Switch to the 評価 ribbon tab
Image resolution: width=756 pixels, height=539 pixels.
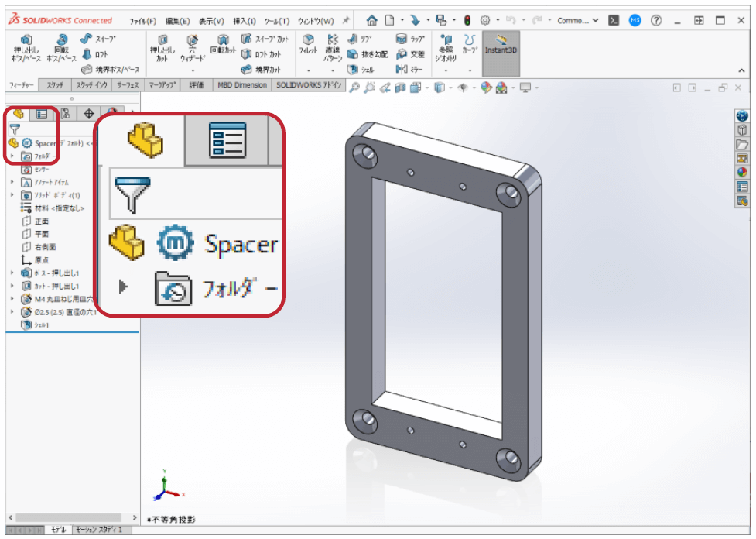click(197, 85)
